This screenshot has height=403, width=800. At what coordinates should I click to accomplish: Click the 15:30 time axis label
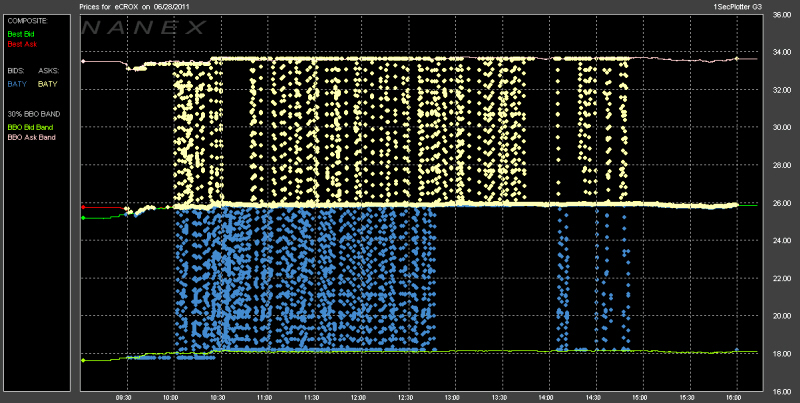pyautogui.click(x=687, y=397)
